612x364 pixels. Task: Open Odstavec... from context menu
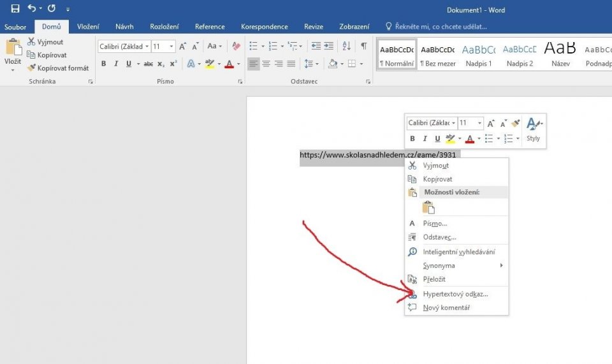(x=456, y=237)
